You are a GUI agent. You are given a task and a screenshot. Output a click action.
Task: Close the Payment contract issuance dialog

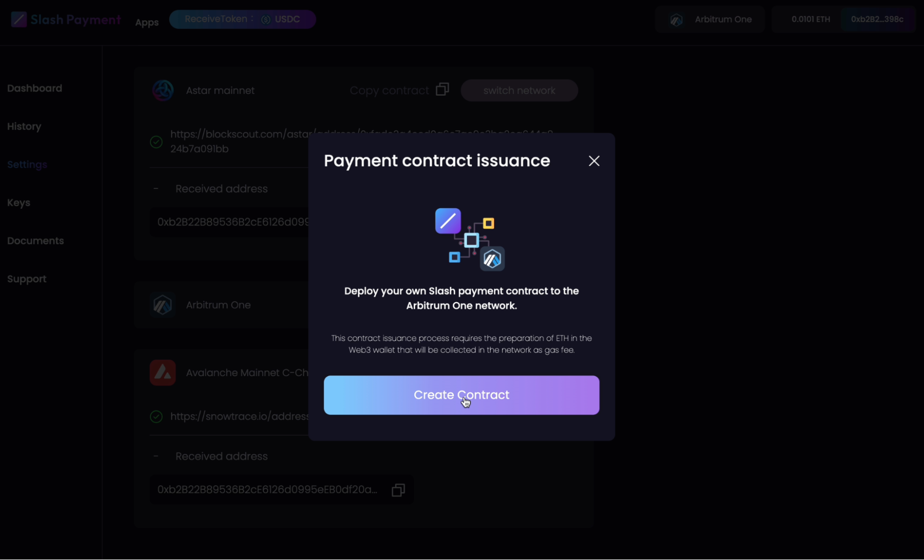594,161
